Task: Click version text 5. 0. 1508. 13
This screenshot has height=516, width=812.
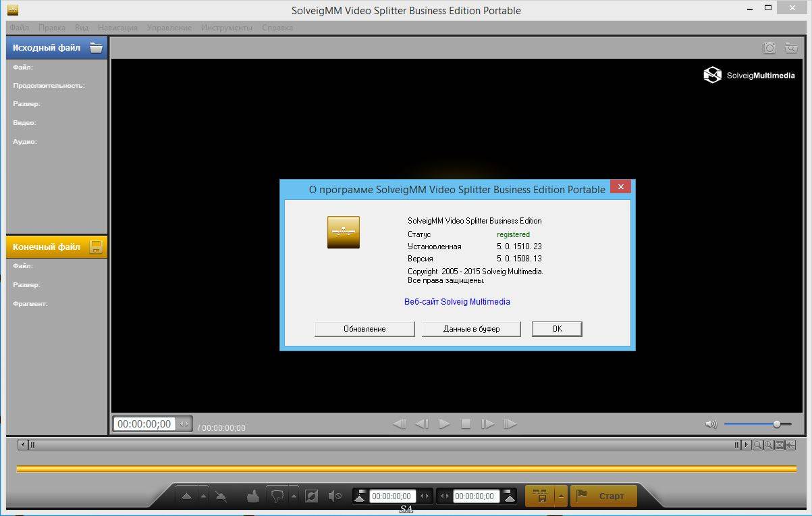Action: (x=519, y=259)
